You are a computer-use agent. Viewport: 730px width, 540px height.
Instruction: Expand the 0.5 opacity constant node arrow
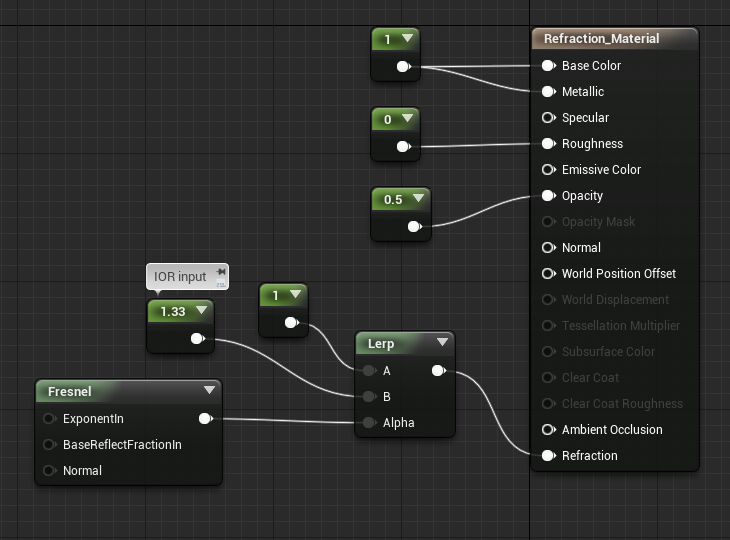pyautogui.click(x=416, y=199)
